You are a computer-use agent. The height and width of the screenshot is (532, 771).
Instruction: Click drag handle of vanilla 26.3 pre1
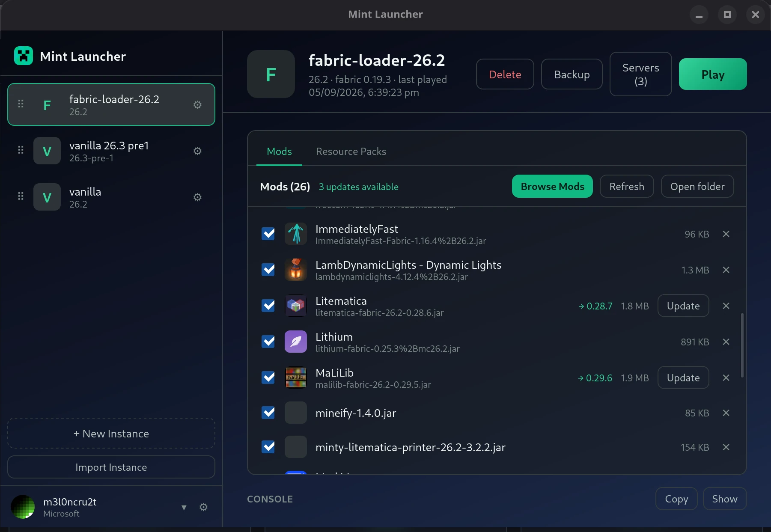(21, 150)
